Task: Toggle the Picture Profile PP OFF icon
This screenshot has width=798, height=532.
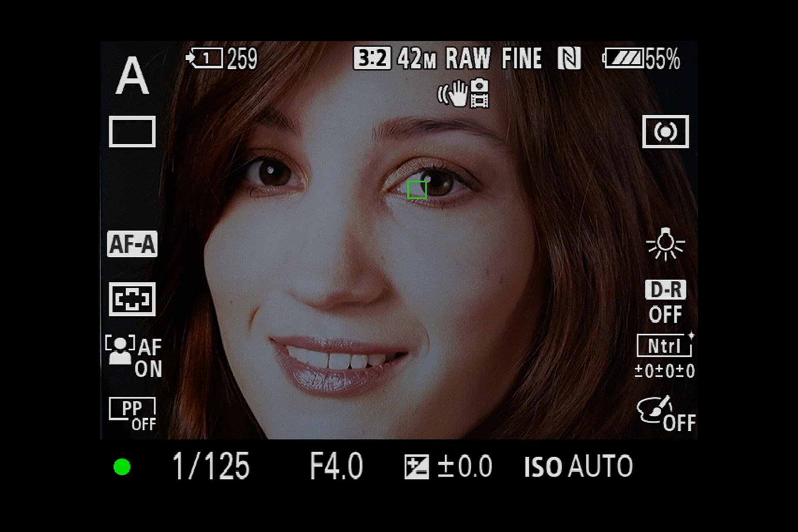Action: pos(133,414)
